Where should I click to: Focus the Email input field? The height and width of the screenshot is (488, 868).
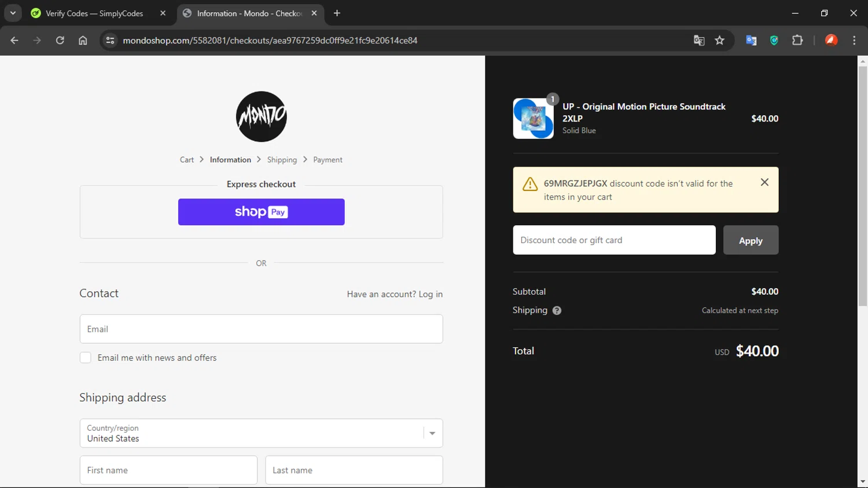pyautogui.click(x=262, y=329)
